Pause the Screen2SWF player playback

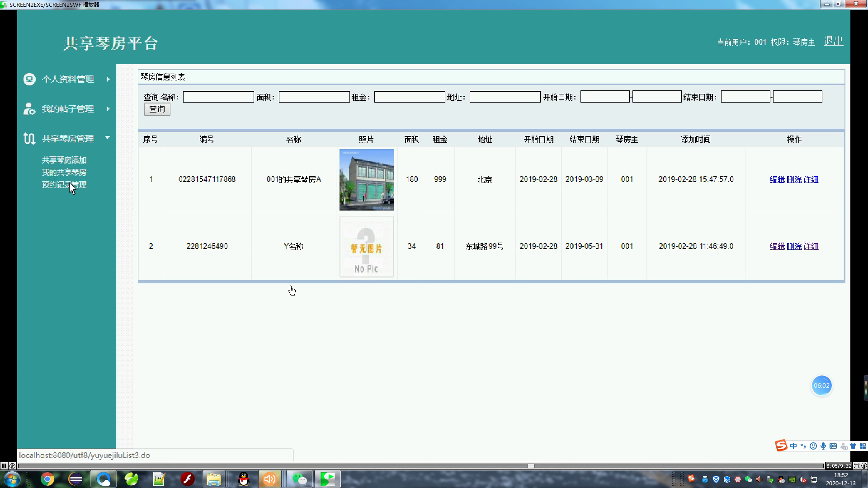4,466
